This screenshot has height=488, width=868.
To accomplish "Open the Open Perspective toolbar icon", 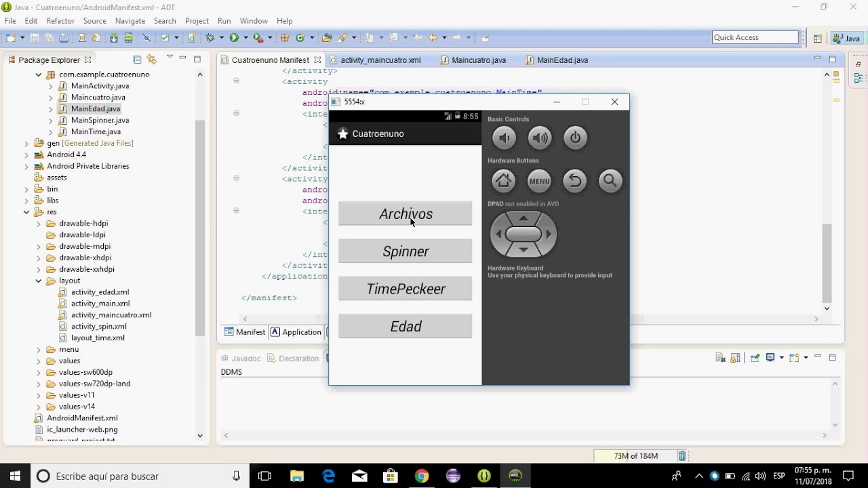I will click(x=818, y=39).
